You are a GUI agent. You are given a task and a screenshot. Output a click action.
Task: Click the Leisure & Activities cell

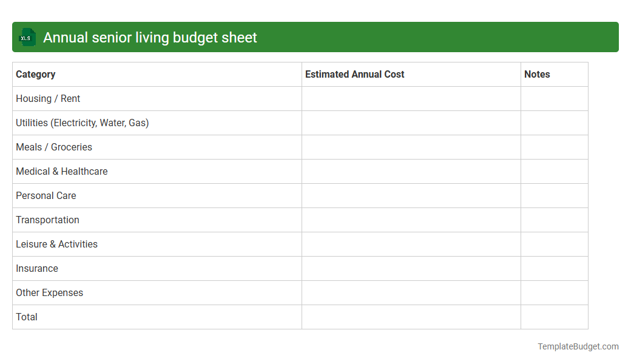(x=56, y=244)
